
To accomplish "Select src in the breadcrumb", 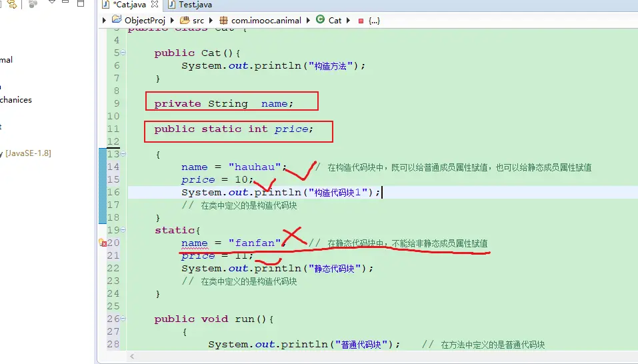I will click(198, 21).
